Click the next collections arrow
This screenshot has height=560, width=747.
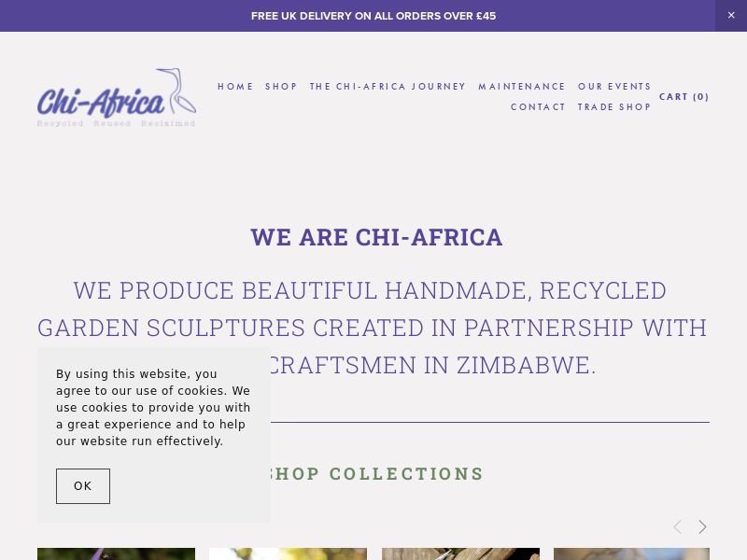coord(703,527)
